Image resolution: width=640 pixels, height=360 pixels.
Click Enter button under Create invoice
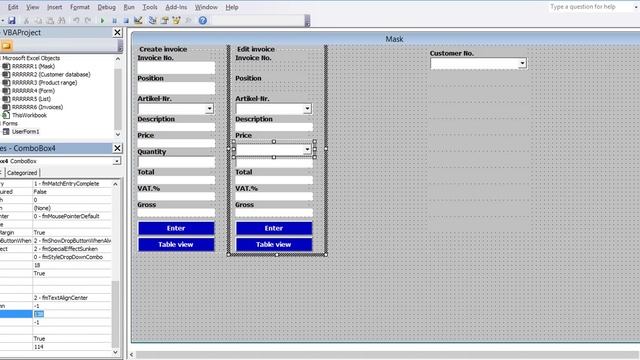click(x=176, y=228)
